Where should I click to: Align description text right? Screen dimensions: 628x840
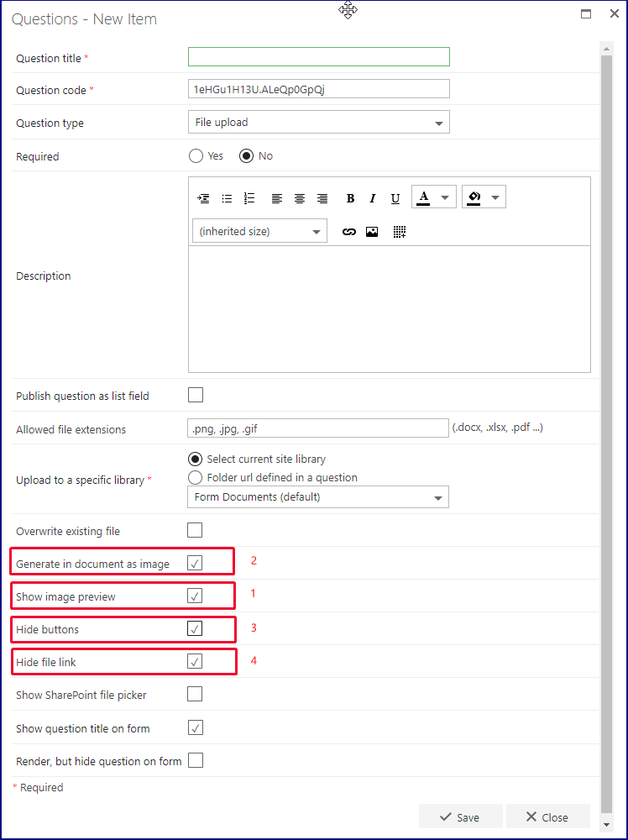point(322,199)
